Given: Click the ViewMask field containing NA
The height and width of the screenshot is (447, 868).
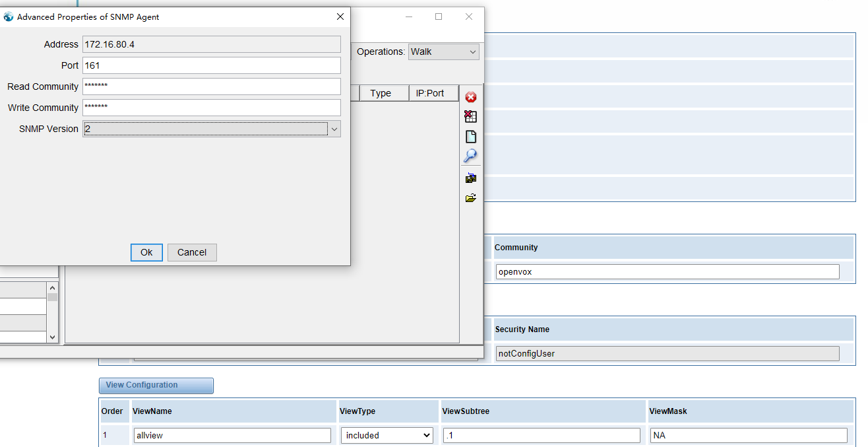Looking at the screenshot, I should tap(749, 435).
